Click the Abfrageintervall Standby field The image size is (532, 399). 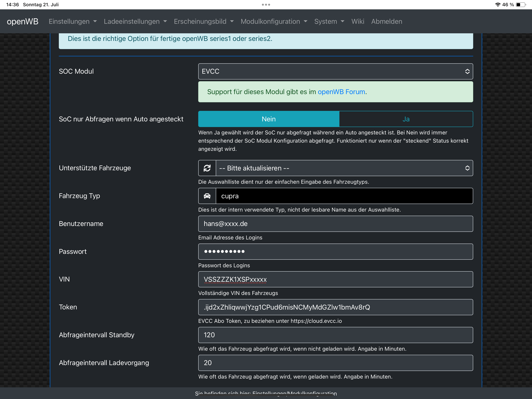(335, 335)
